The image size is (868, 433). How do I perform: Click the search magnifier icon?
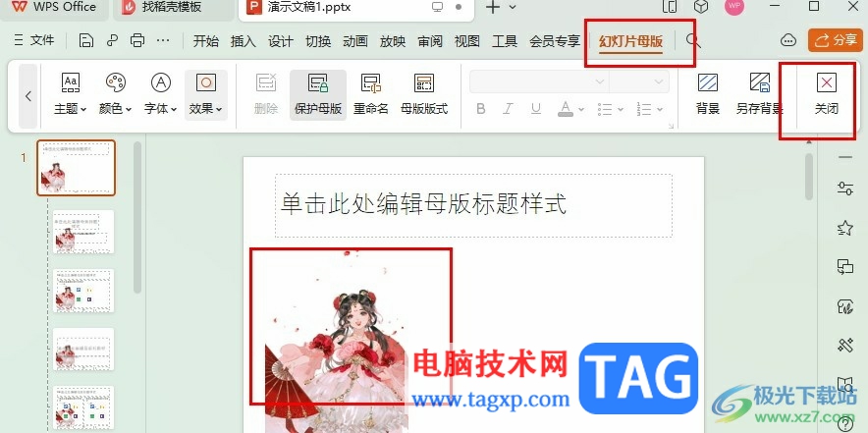(x=693, y=40)
